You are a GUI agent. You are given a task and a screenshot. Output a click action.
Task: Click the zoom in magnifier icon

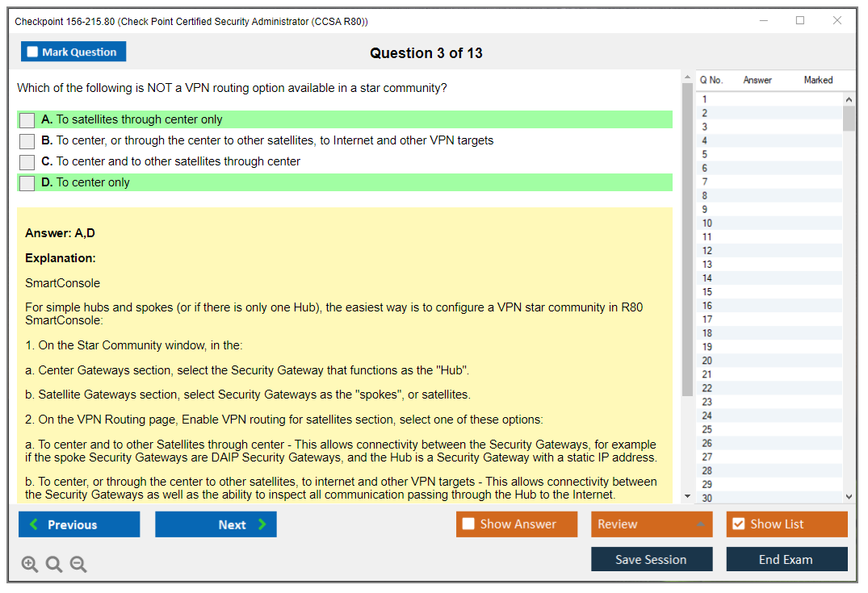[29, 564]
